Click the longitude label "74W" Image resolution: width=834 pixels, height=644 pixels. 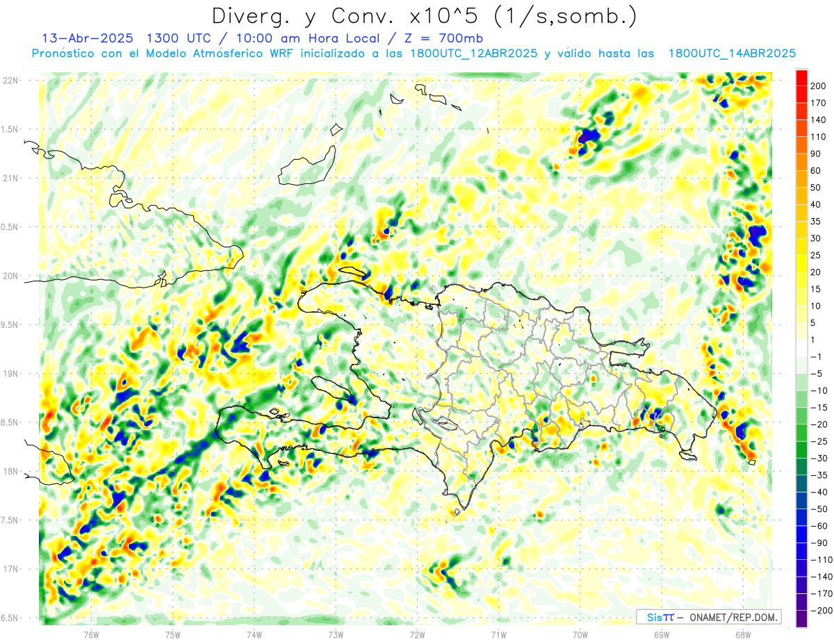(254, 635)
